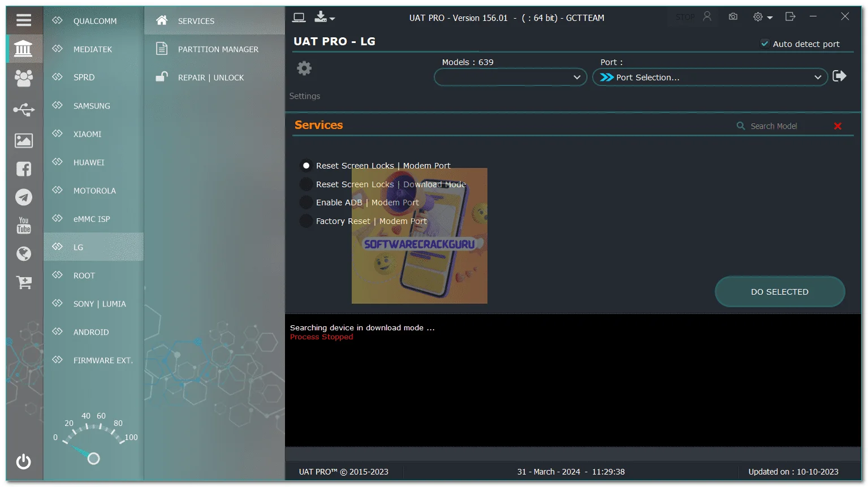Viewport: 868px width, 487px height.
Task: Open the YouTube sidebar icon
Action: click(x=24, y=225)
